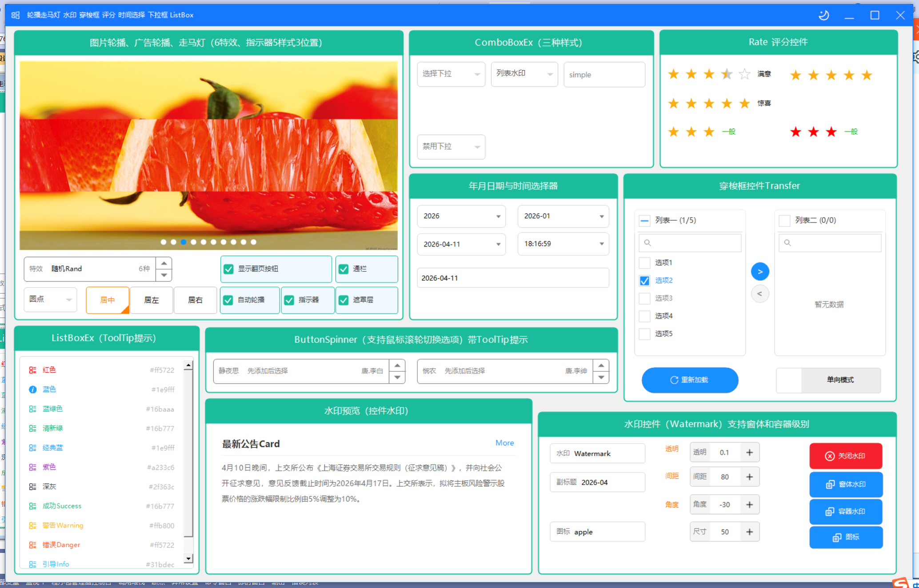Image resolution: width=919 pixels, height=588 pixels.
Task: Open the 选择下拉 combo box
Action: [451, 74]
